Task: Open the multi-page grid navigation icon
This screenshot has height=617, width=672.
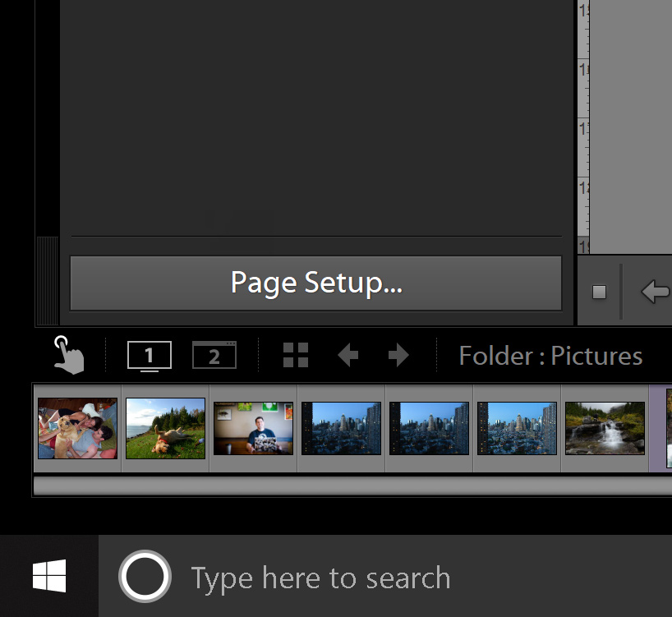Action: (295, 355)
